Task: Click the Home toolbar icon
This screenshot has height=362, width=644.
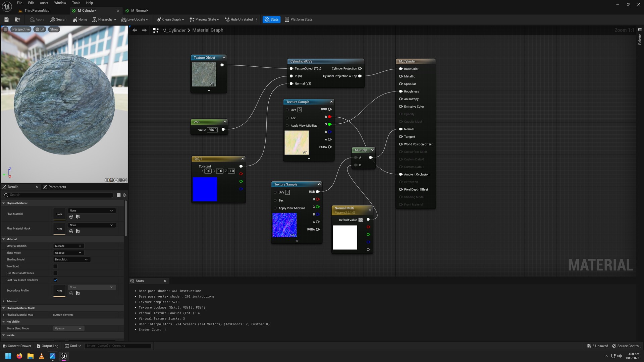Action: click(79, 19)
